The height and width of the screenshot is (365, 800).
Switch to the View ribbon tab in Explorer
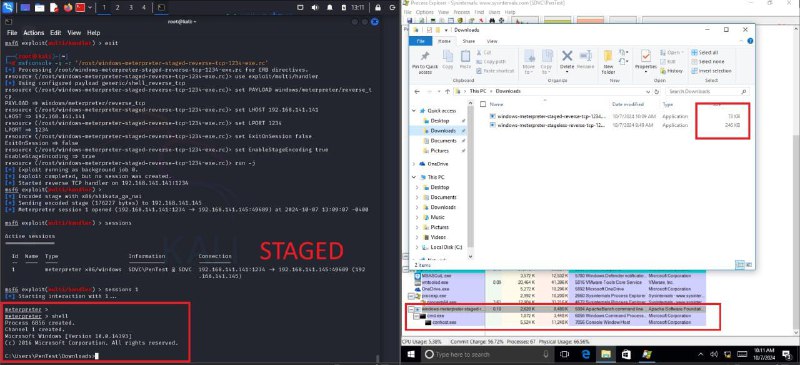pyautogui.click(x=492, y=41)
